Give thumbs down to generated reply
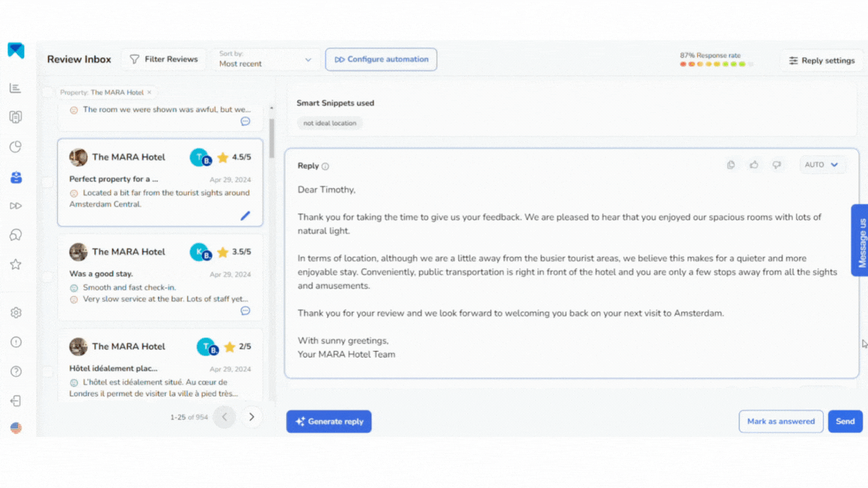The height and width of the screenshot is (488, 868). tap(777, 165)
